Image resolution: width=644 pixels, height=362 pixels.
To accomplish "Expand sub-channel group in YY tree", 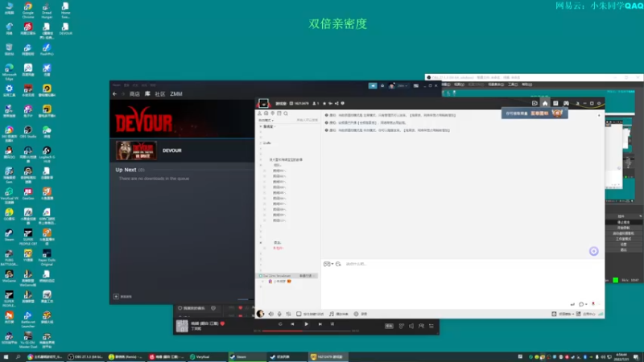I will tap(260, 165).
